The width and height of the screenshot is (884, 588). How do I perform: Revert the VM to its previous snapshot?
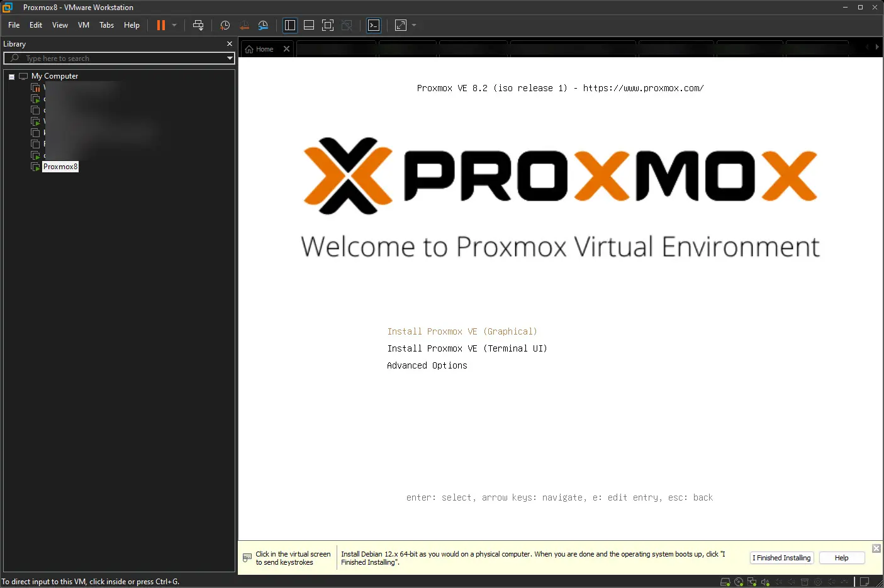point(244,25)
